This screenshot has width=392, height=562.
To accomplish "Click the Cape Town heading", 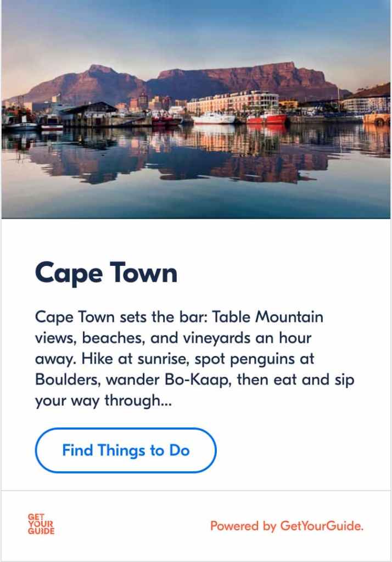I will point(106,273).
